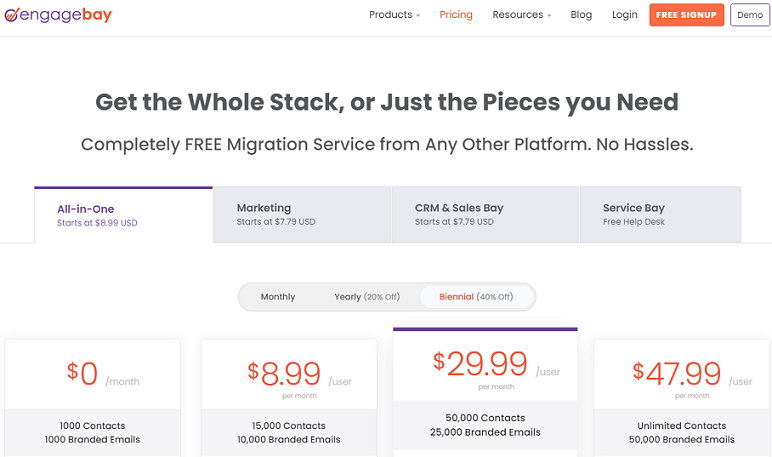Click '50,000 Branded Emails' text
This screenshot has width=772, height=457.
click(682, 439)
